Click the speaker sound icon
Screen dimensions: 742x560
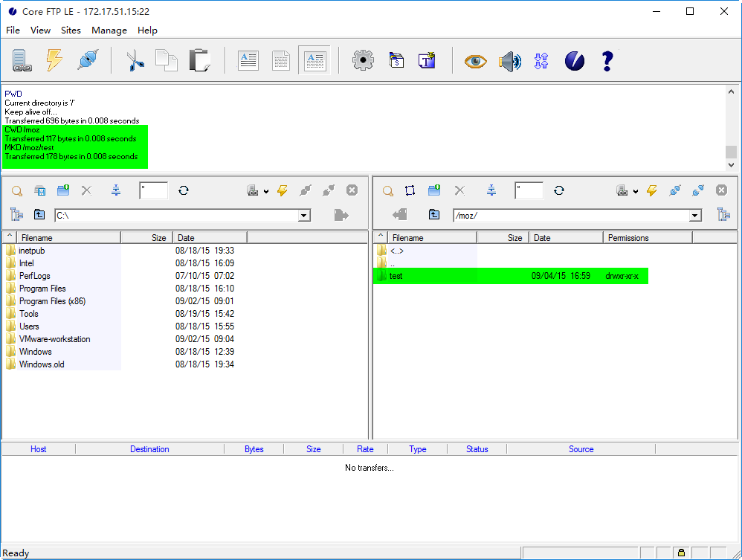pyautogui.click(x=509, y=61)
